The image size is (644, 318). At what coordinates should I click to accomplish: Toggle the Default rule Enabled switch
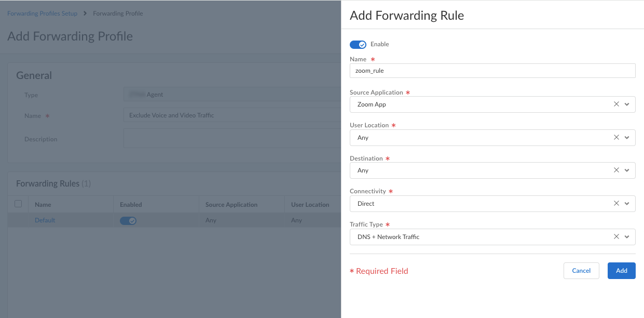point(128,221)
